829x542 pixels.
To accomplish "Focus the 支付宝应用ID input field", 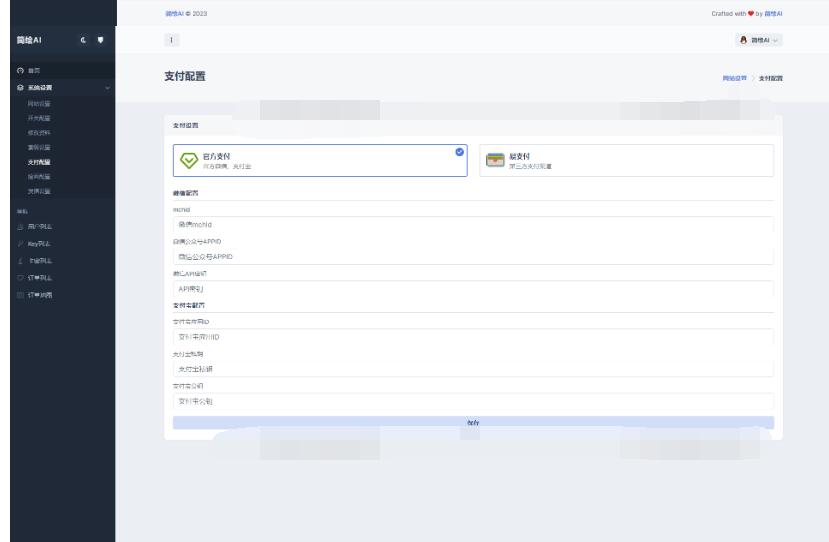I will (473, 336).
